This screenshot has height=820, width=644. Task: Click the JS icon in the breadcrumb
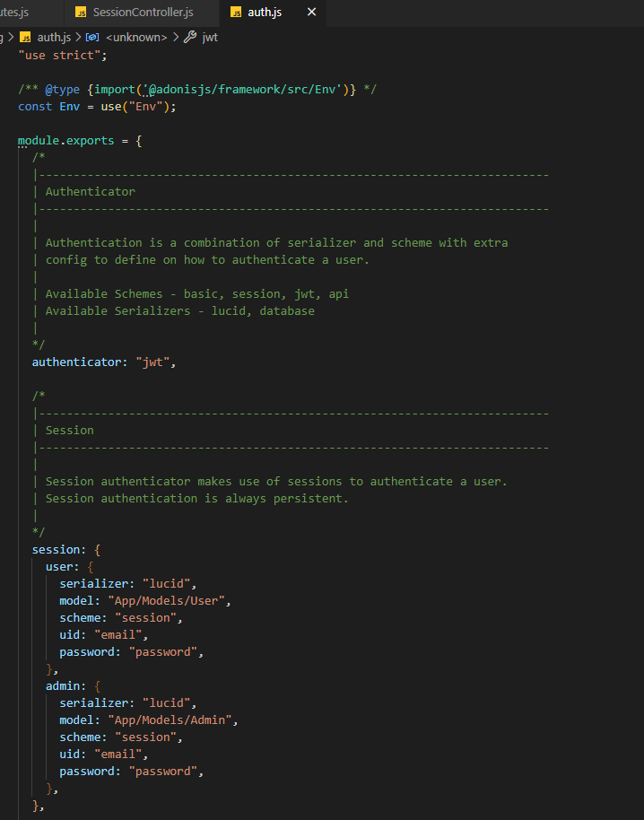(25, 38)
